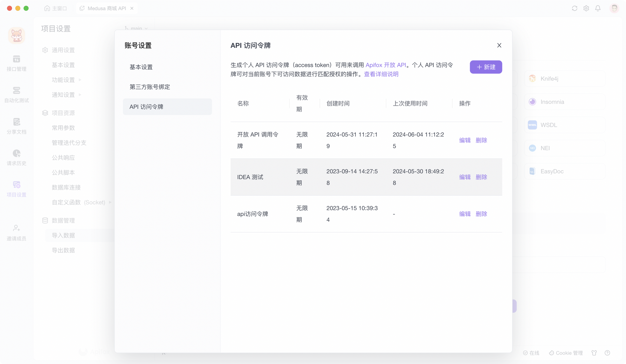Screen dimensions: 626x364
Task: Delete the api访问令牌 token
Action: pyautogui.click(x=481, y=214)
